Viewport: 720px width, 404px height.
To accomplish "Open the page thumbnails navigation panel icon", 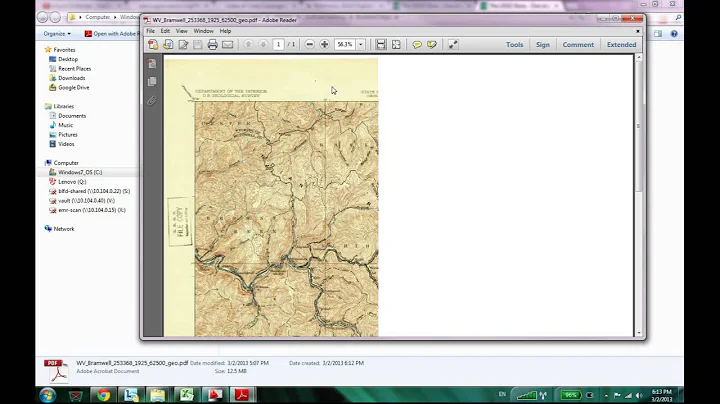I will point(152,63).
